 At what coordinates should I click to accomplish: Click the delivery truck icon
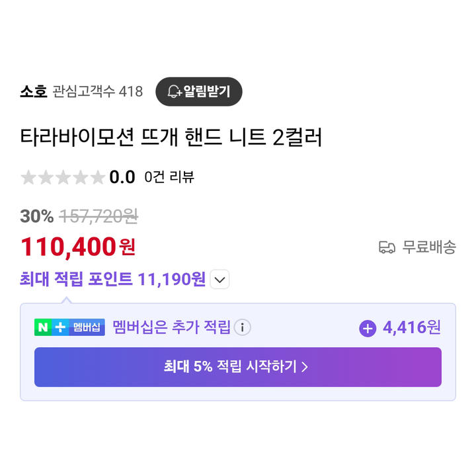click(387, 247)
